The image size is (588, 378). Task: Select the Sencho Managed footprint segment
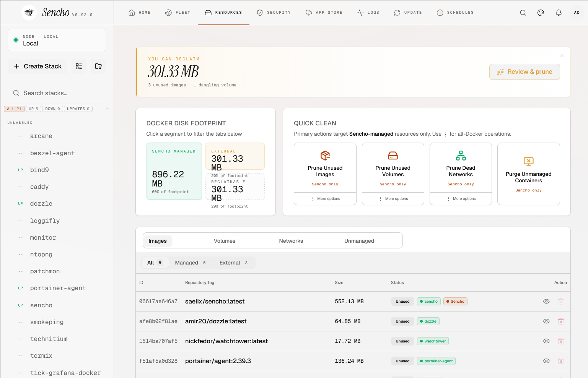(174, 171)
